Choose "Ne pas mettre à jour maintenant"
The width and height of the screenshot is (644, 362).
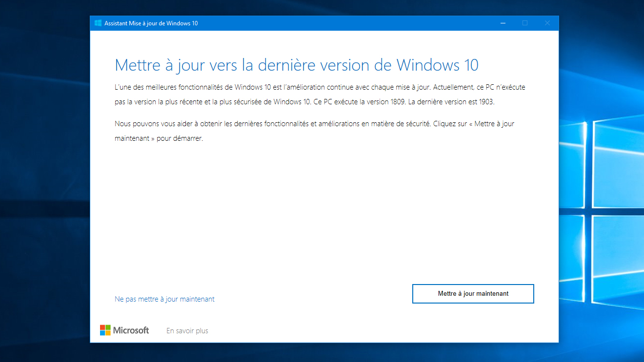pos(164,299)
